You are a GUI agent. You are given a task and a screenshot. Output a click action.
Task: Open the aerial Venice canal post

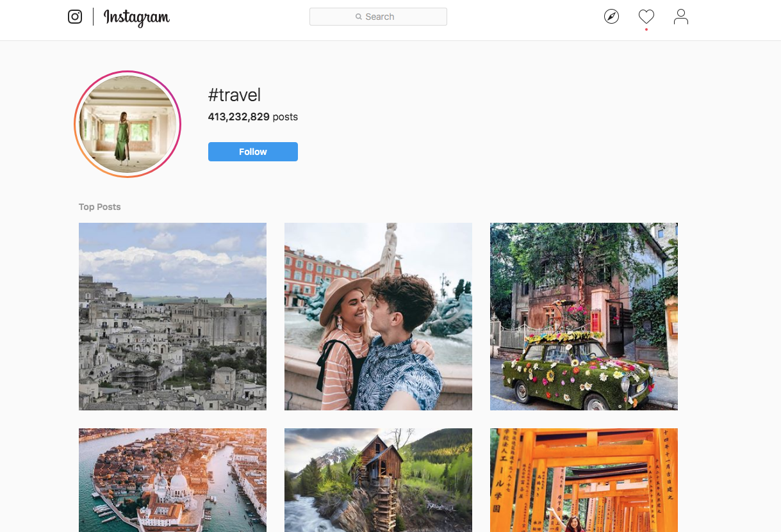172,480
